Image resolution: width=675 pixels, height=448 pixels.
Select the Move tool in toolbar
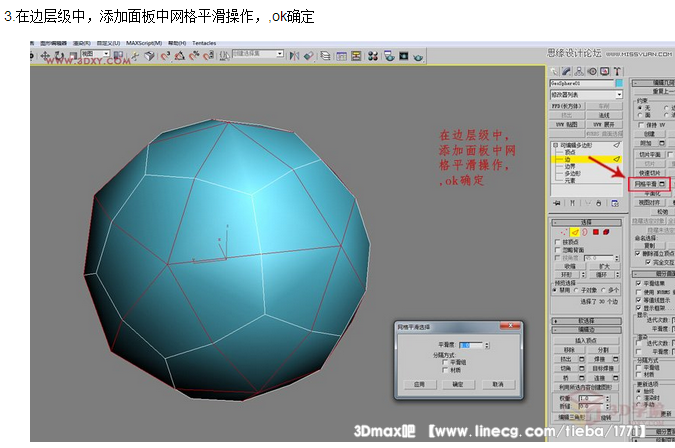[x=45, y=56]
